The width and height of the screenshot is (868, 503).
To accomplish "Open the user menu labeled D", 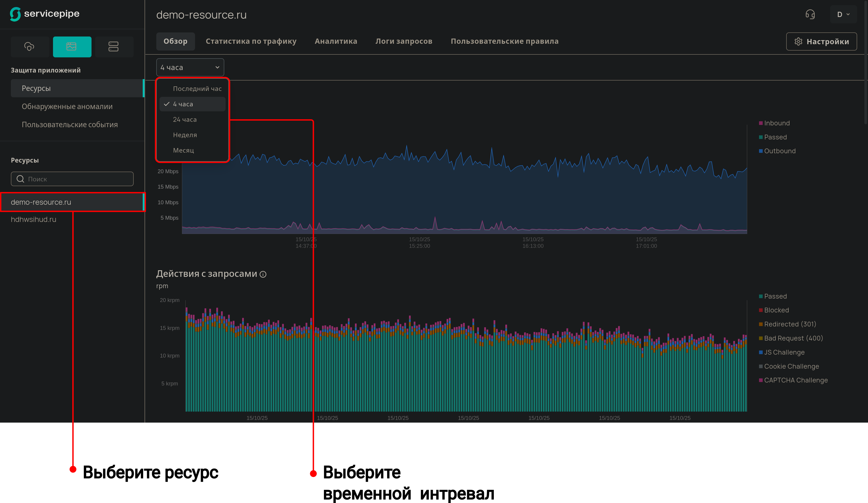I will [843, 15].
